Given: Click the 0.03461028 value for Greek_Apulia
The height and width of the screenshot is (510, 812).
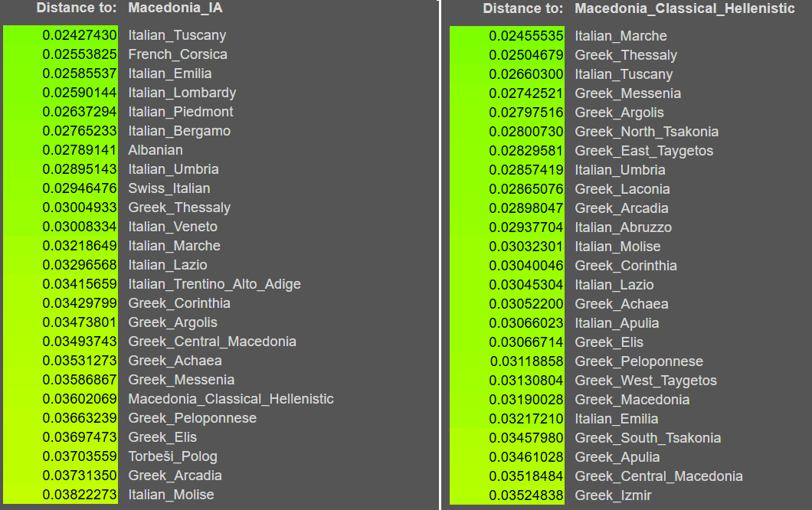Looking at the screenshot, I should [526, 458].
